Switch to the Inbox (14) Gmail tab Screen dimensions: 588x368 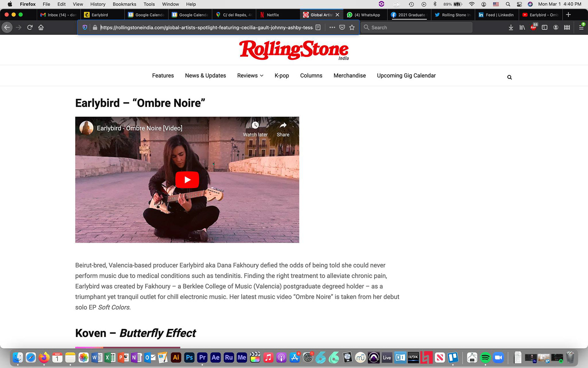pyautogui.click(x=58, y=15)
